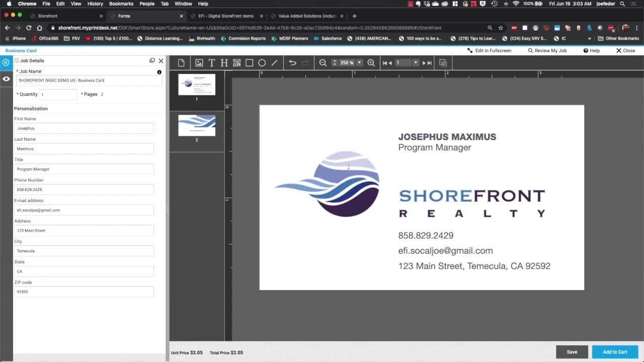Select the line drawing tool
The height and width of the screenshot is (362, 644).
click(x=274, y=63)
